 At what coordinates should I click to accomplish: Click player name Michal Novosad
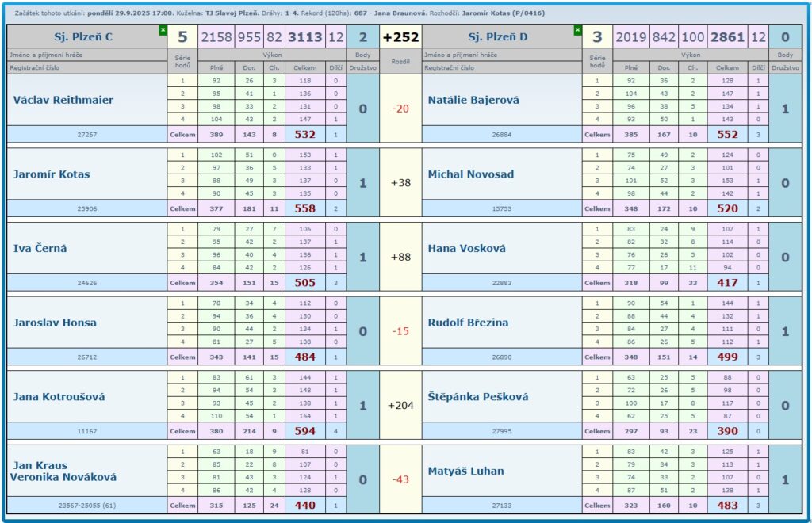(471, 174)
